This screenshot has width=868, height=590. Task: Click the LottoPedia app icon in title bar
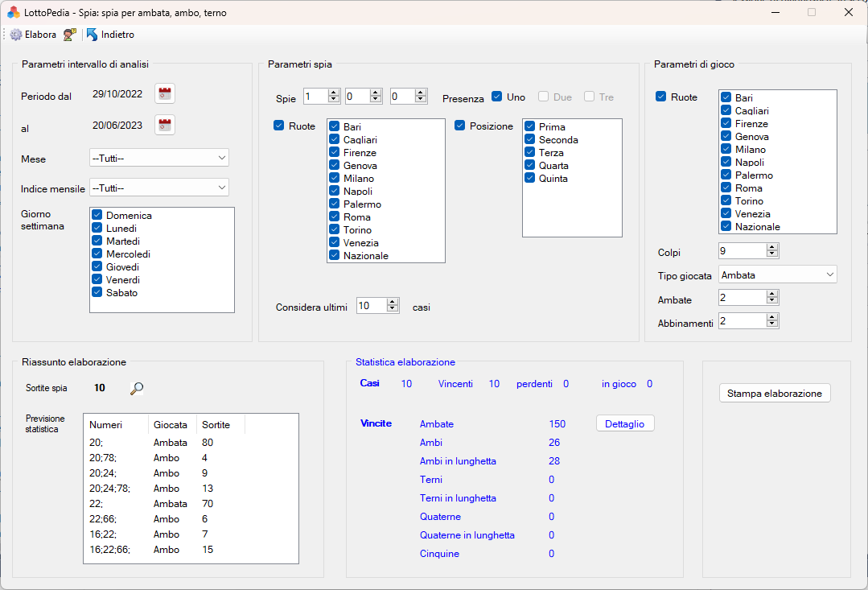pos(14,12)
